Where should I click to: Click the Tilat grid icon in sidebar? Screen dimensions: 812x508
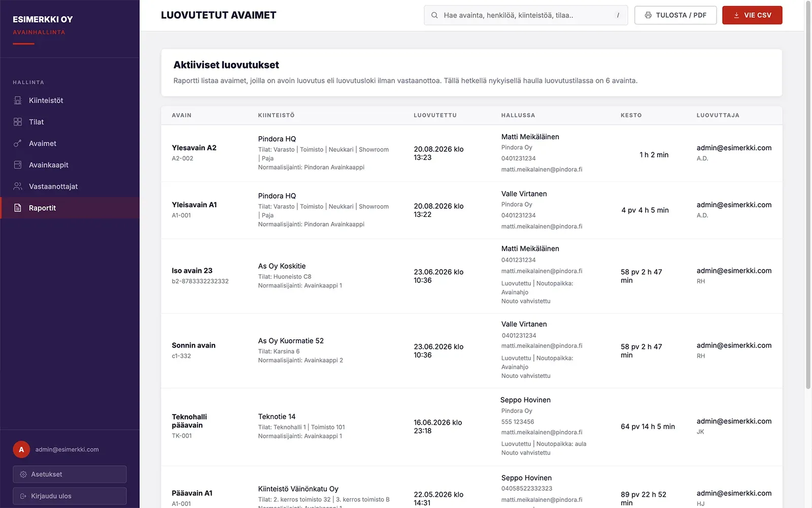(x=18, y=122)
